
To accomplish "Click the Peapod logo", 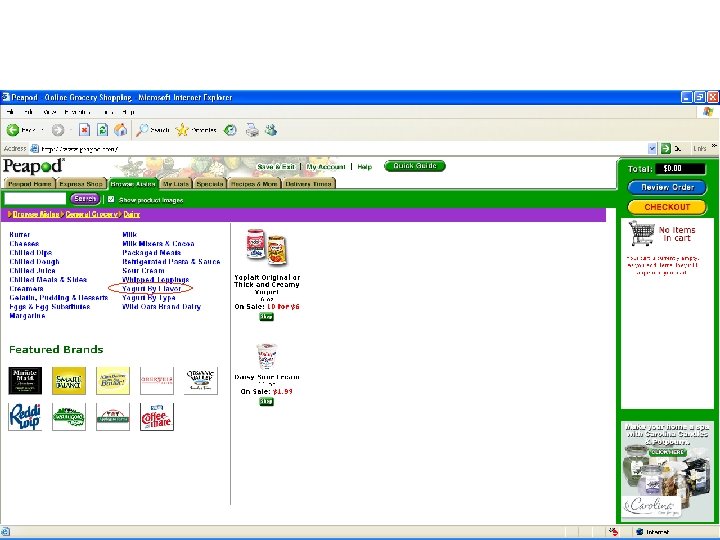I will (x=34, y=166).
